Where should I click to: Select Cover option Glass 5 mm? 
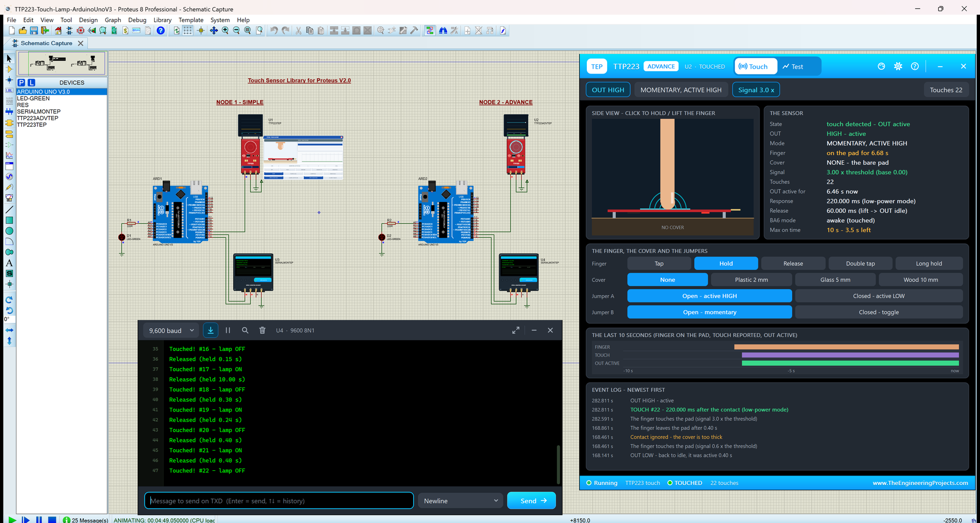[835, 280]
